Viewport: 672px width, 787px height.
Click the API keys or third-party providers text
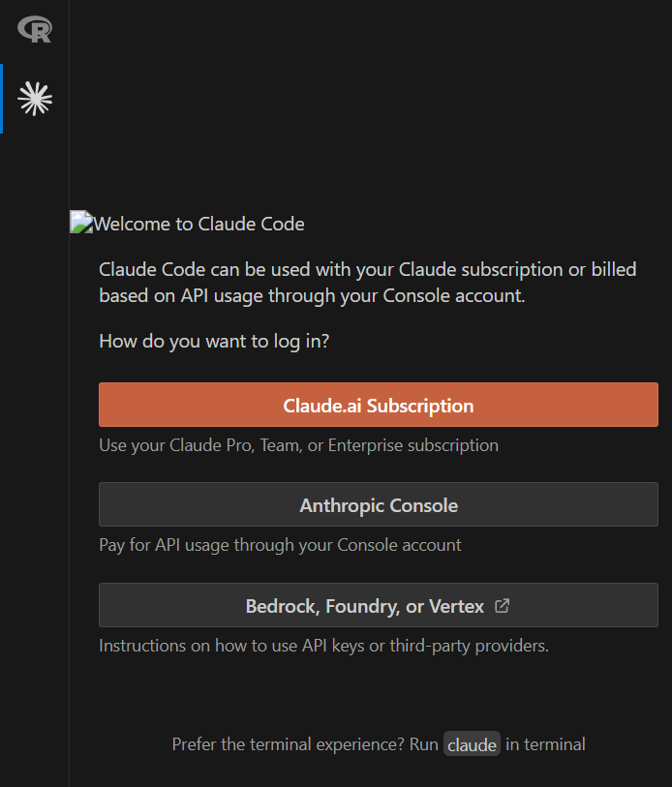click(x=323, y=645)
